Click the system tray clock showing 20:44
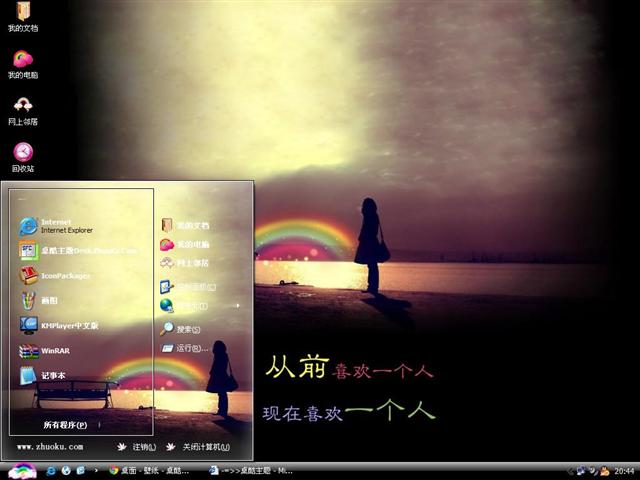640x480 pixels. coord(624,470)
